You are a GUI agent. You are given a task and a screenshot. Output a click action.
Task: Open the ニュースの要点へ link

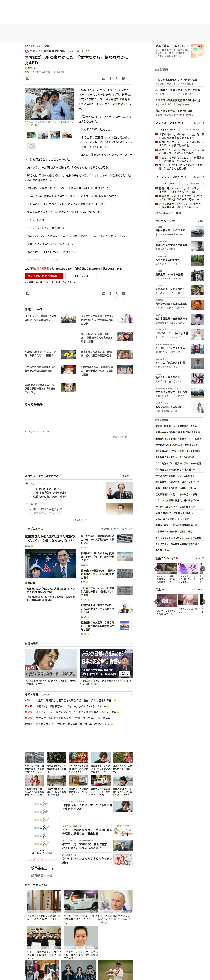pos(125,476)
